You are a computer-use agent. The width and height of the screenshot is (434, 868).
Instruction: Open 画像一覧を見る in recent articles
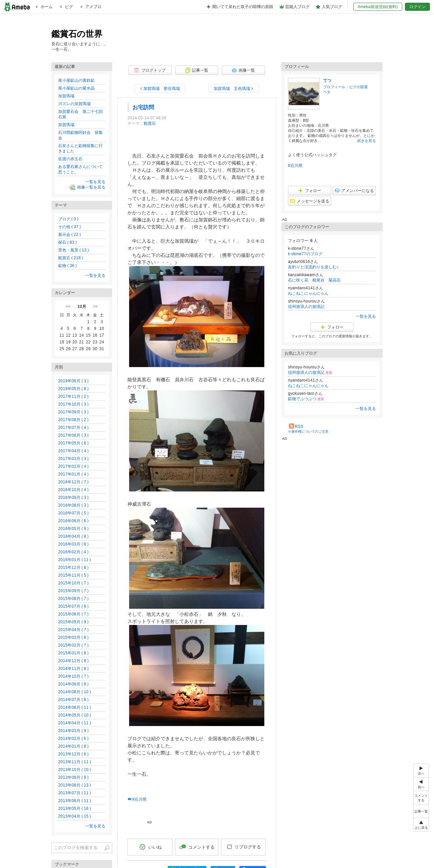(91, 187)
